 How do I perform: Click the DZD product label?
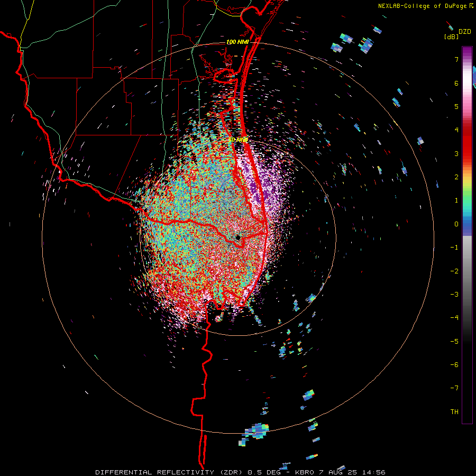465,32
